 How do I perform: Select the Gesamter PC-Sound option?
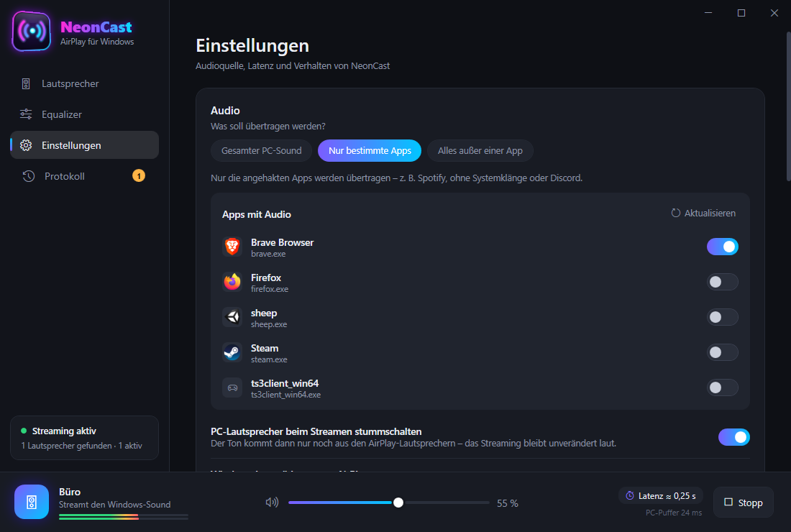(x=261, y=151)
